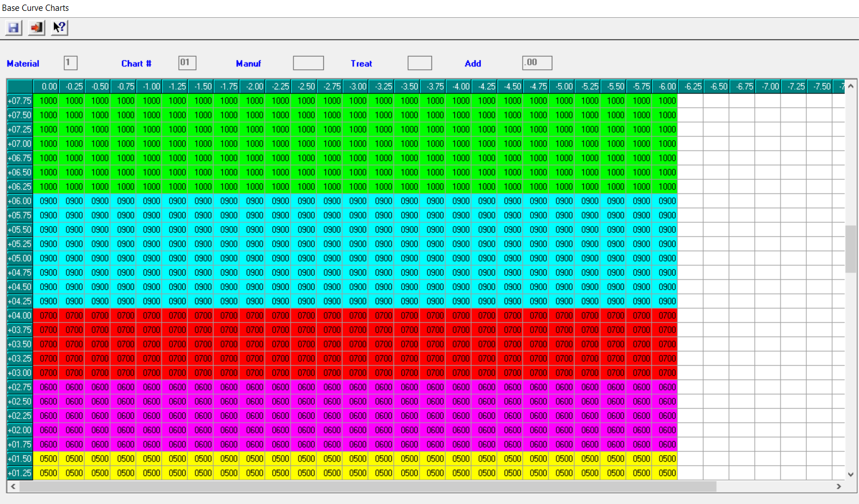859x504 pixels.
Task: Click the down arrow of the vertical scrollbar
Action: [x=851, y=474]
